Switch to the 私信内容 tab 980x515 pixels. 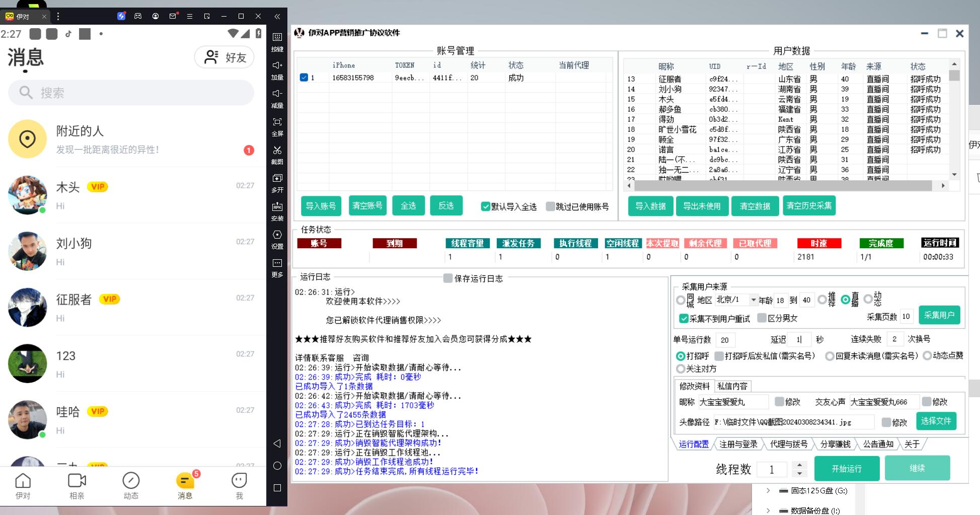(732, 386)
